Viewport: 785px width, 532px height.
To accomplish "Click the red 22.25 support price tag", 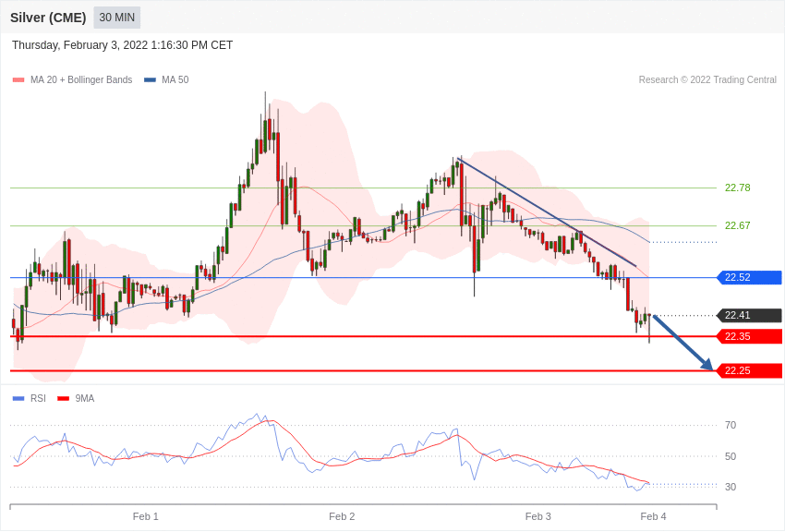I will [x=750, y=371].
